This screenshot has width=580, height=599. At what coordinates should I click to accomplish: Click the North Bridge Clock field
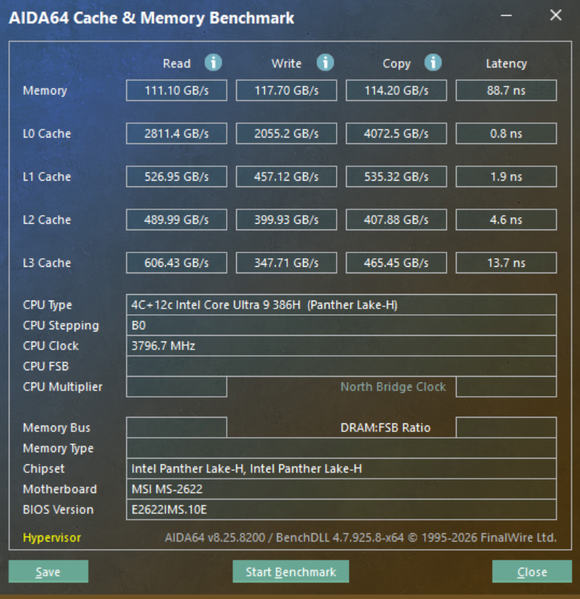(506, 387)
